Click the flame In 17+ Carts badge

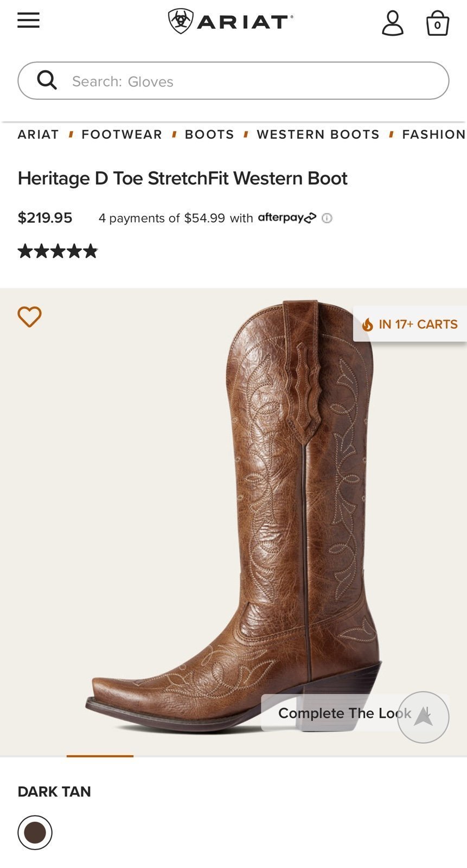tap(410, 324)
